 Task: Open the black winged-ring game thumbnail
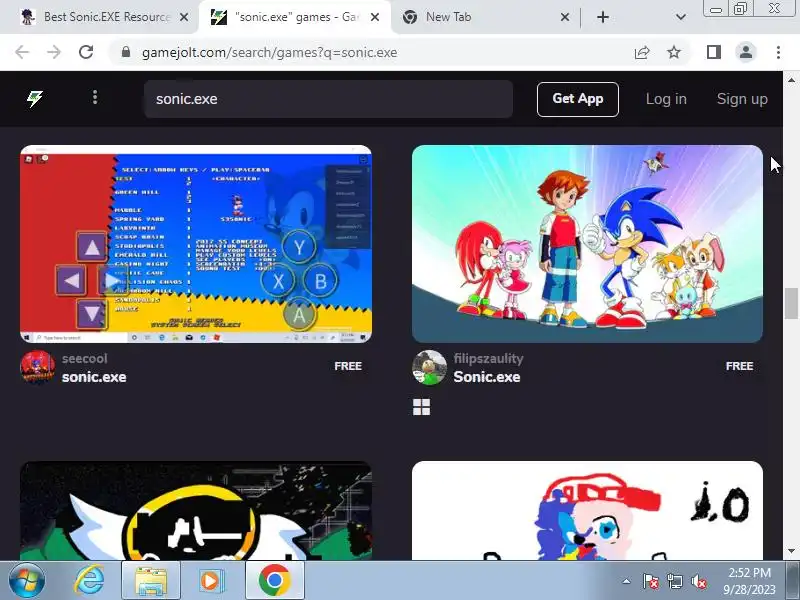(x=196, y=510)
